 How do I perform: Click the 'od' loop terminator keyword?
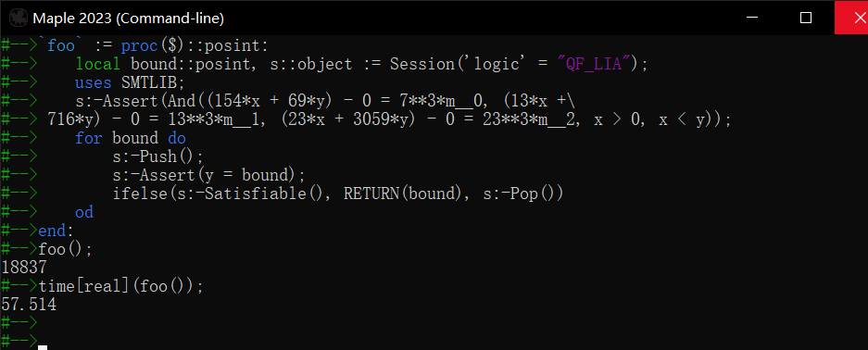[84, 212]
